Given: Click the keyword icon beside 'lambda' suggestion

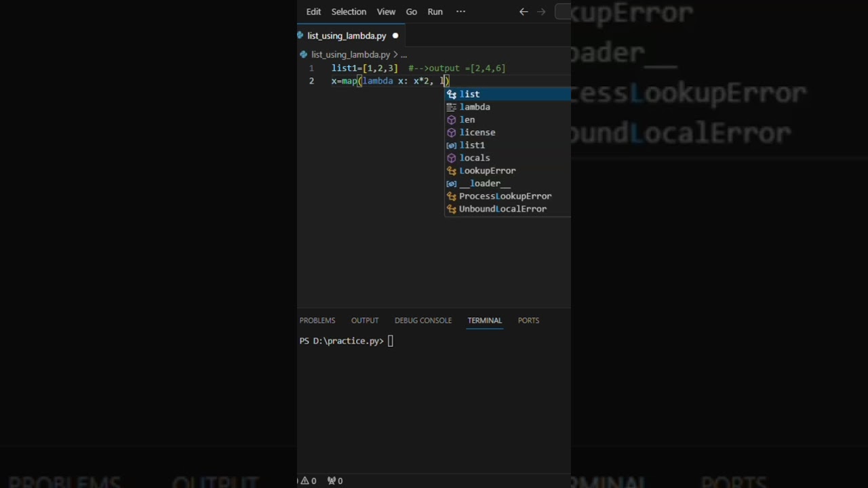Looking at the screenshot, I should (x=452, y=107).
